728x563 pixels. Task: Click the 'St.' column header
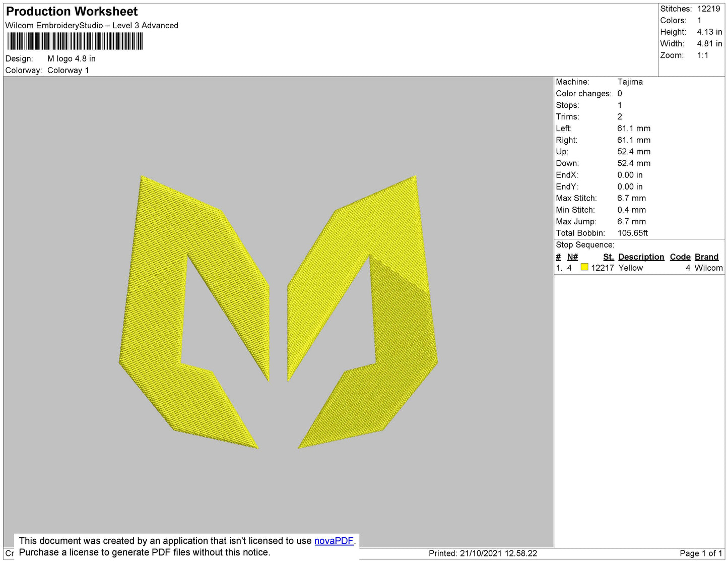tap(608, 257)
